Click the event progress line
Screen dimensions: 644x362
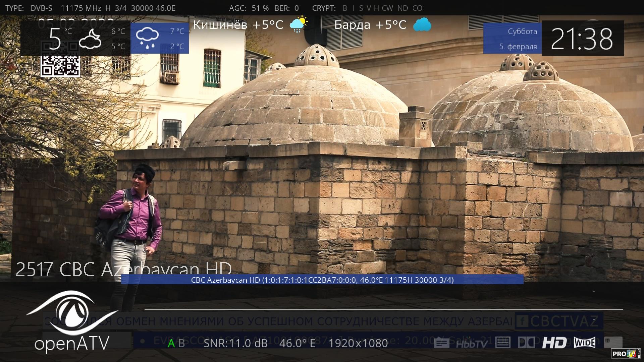[383, 309]
